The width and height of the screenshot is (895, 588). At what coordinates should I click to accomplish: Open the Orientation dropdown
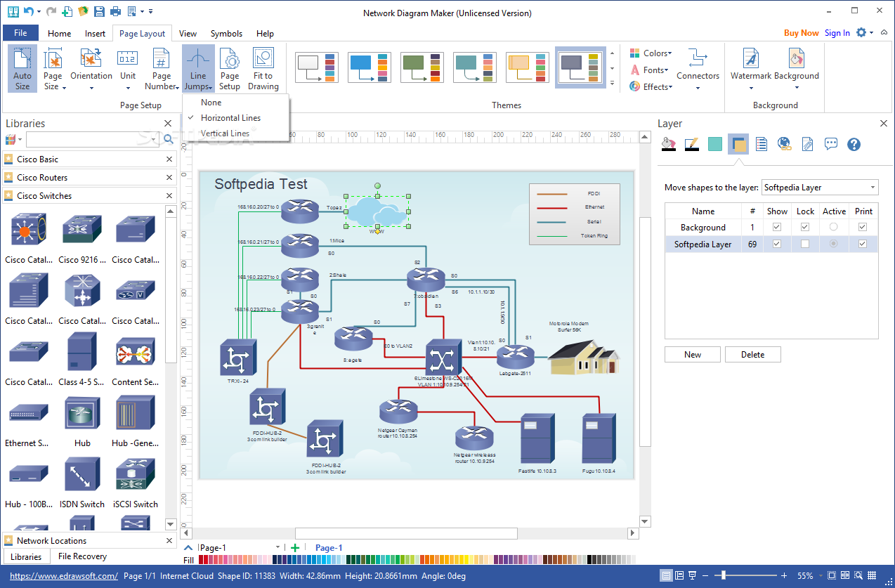(x=91, y=69)
